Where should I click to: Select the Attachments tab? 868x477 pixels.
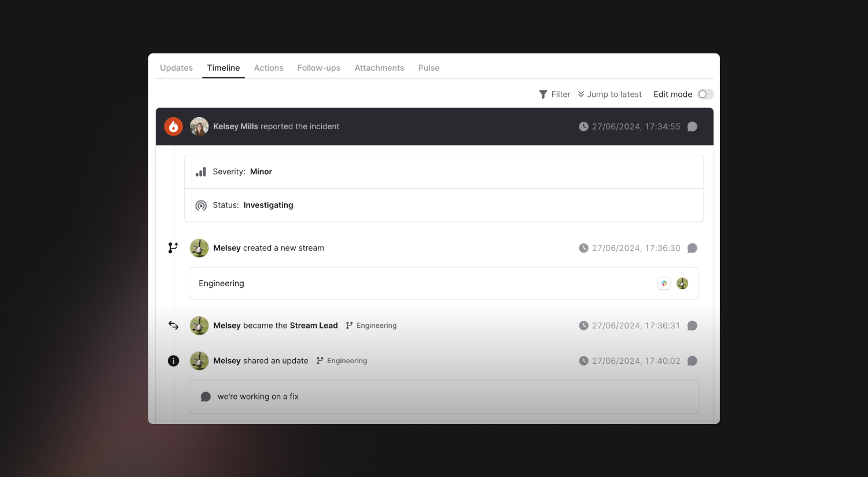(x=379, y=68)
